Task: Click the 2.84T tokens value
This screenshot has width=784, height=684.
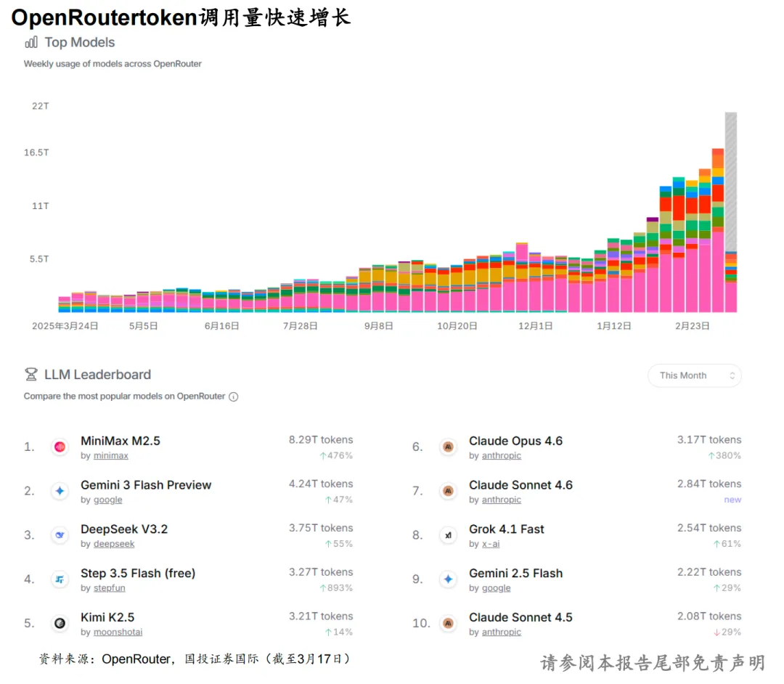Action: [709, 484]
